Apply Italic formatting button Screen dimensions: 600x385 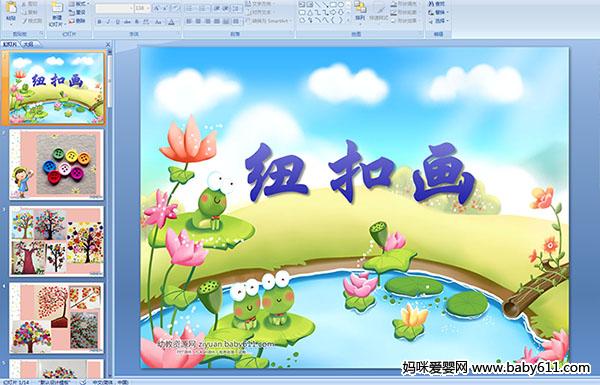pos(108,22)
